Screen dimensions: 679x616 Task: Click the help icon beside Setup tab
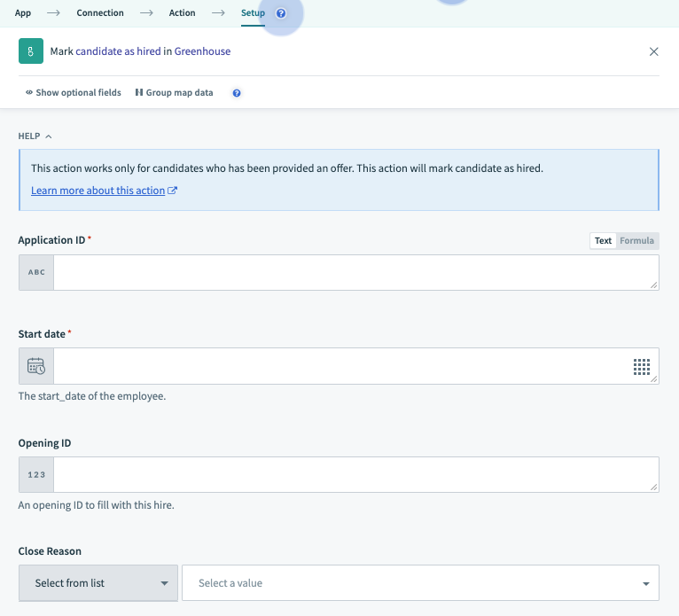[x=281, y=13]
